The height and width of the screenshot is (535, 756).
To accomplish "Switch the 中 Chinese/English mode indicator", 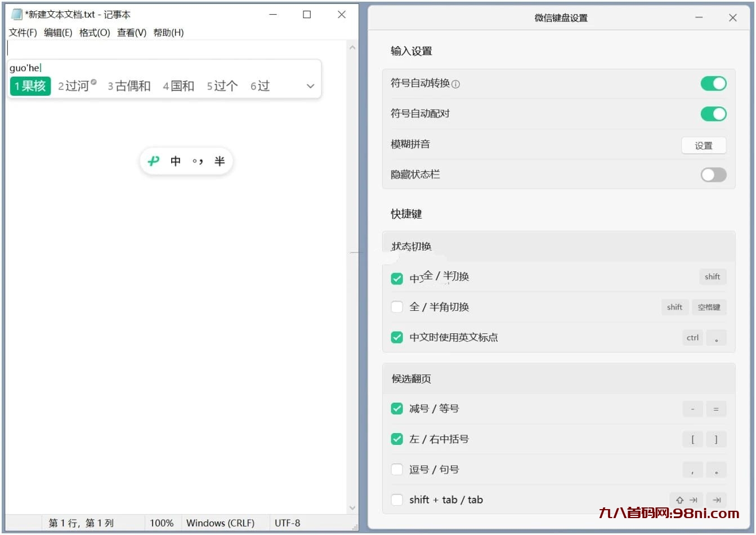I will [x=176, y=161].
